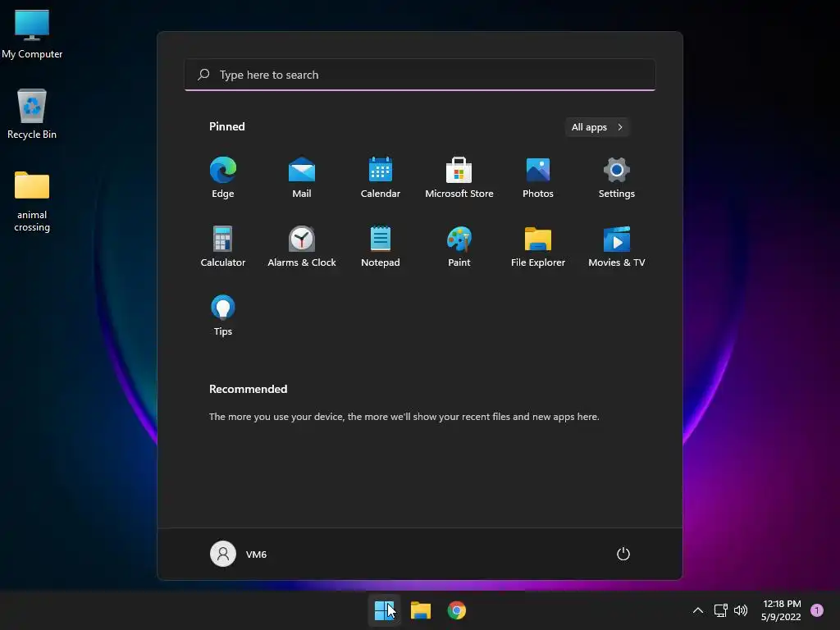Viewport: 840px width, 630px height.
Task: Launch Movies & TV
Action: click(x=617, y=246)
